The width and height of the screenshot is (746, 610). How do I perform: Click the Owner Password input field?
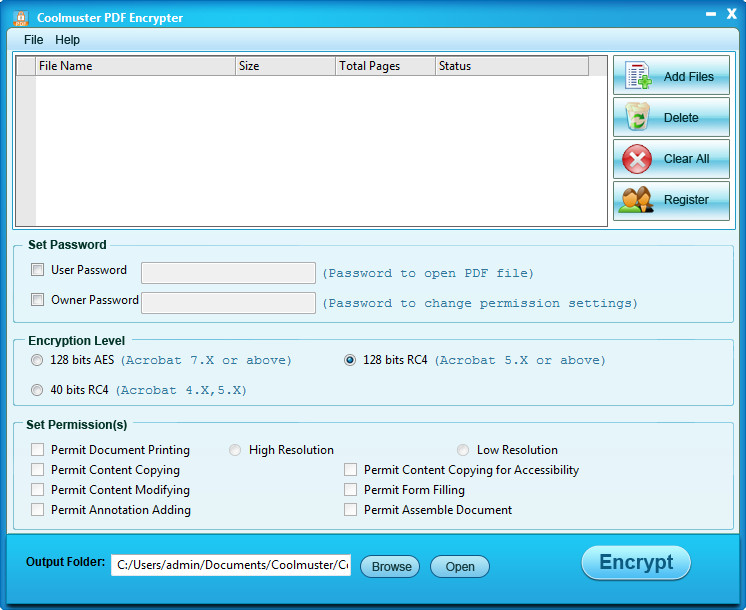(228, 303)
